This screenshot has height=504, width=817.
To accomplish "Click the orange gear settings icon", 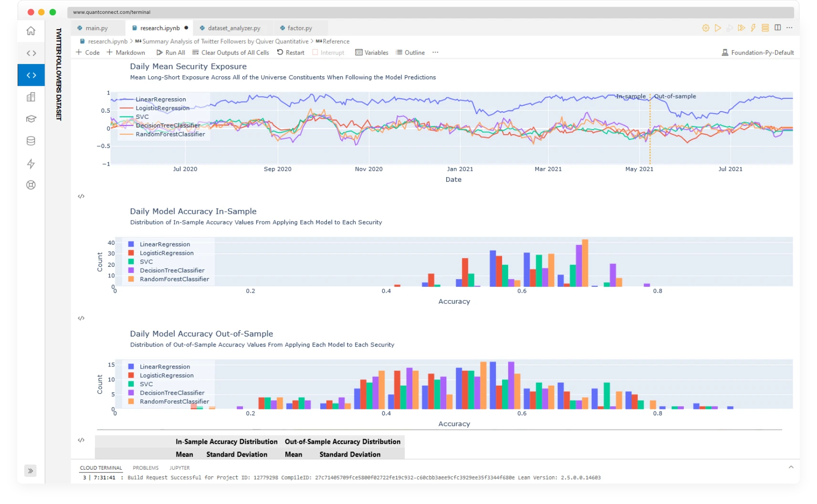I will click(x=705, y=28).
